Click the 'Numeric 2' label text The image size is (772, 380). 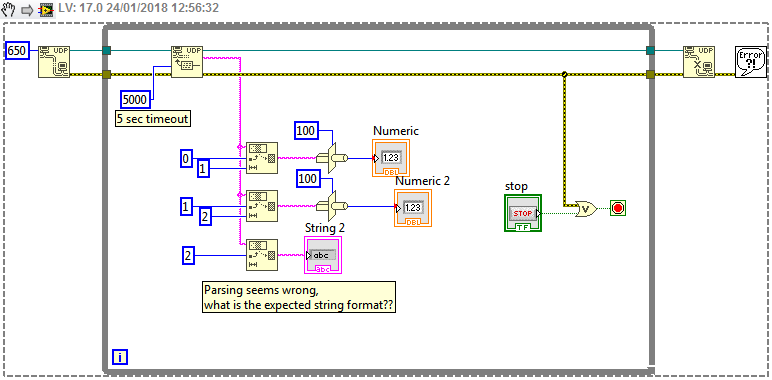[423, 181]
